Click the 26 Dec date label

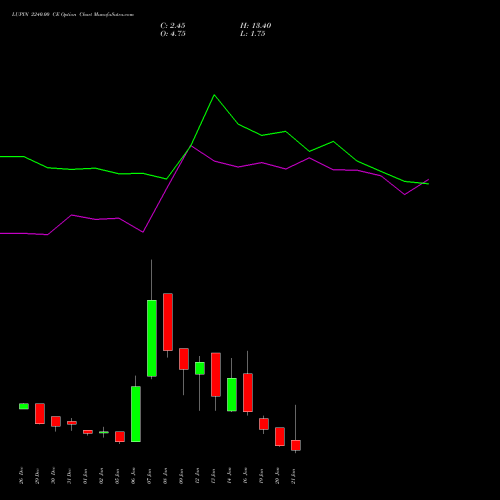[x=22, y=476]
